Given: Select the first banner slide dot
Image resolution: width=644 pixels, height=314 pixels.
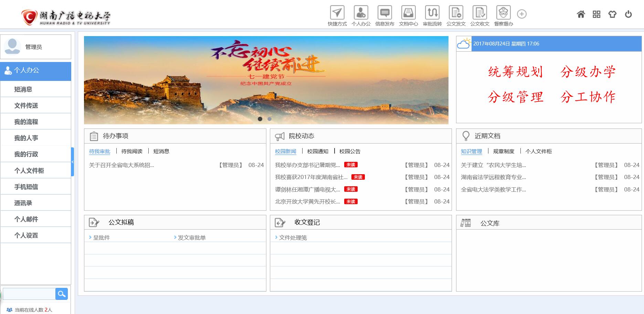Looking at the screenshot, I should tap(260, 119).
